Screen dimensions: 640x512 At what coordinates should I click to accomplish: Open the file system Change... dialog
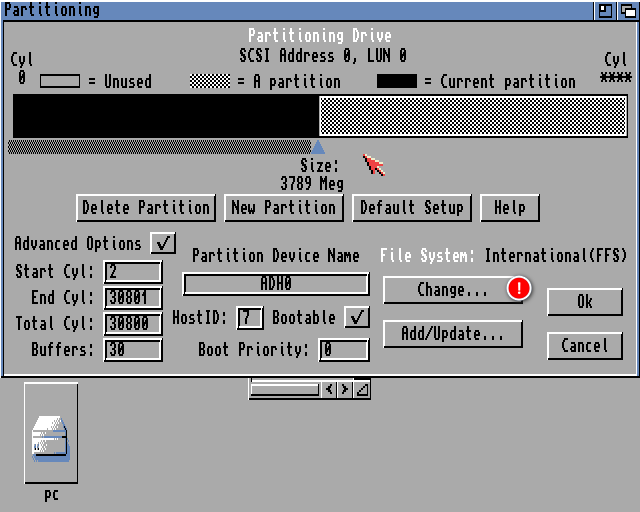point(452,290)
